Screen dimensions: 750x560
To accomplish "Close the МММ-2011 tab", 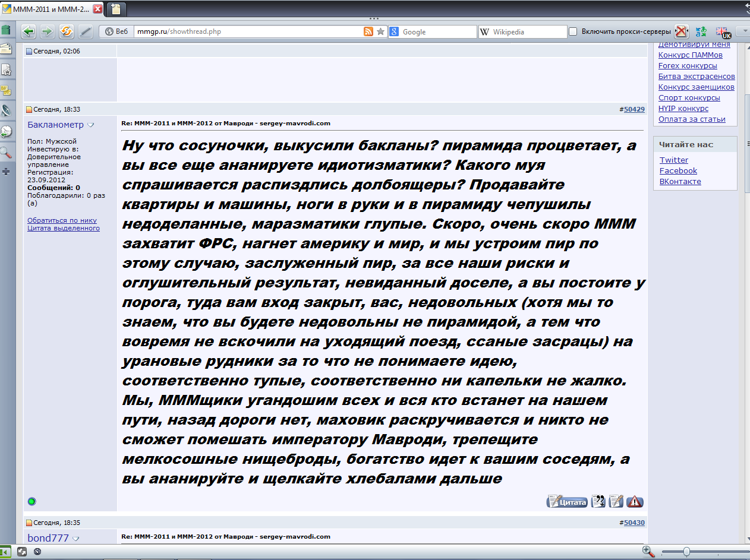I will [x=98, y=9].
